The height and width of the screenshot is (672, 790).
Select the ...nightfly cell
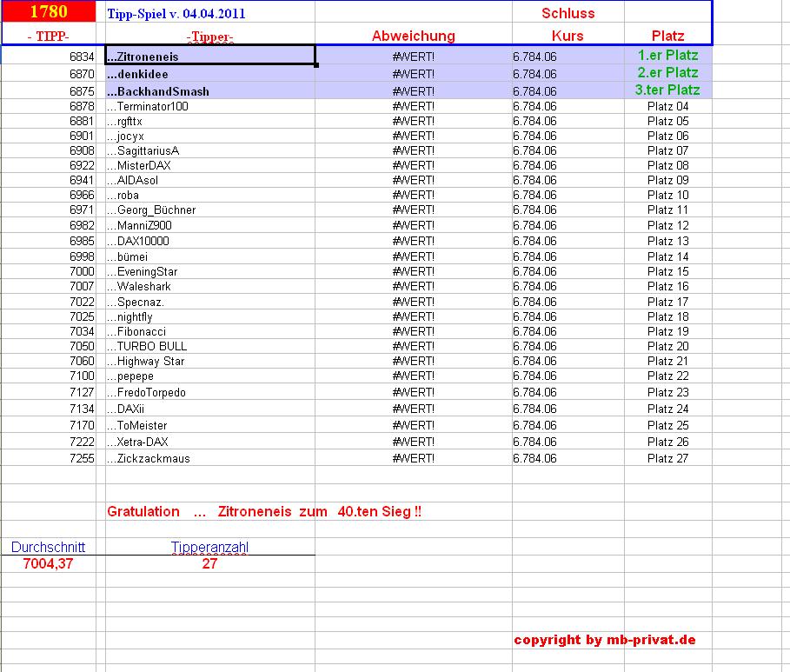click(x=210, y=316)
